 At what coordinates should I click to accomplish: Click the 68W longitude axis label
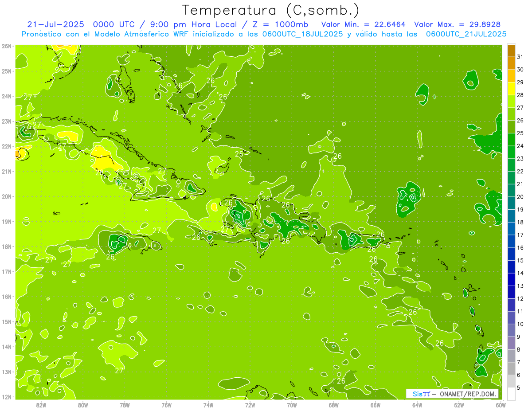coord(334,405)
